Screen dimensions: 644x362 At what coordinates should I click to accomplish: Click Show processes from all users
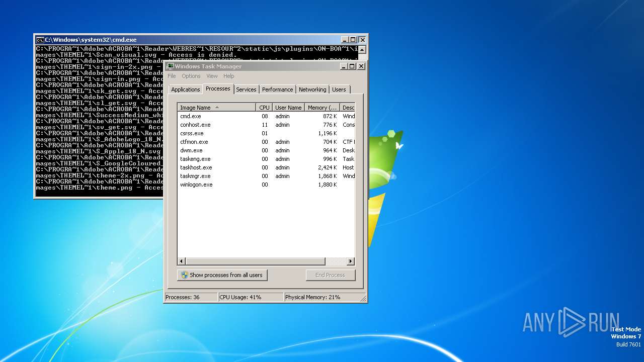[x=222, y=275]
